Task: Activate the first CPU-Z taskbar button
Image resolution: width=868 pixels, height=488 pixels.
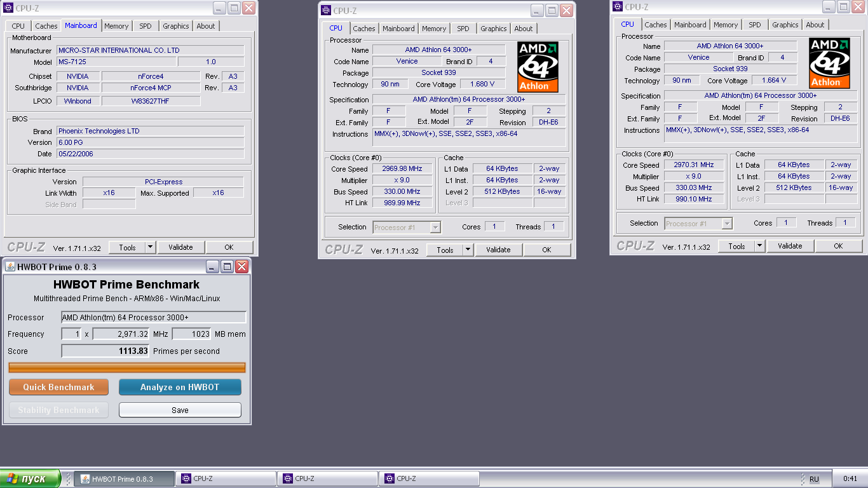Action: point(226,478)
